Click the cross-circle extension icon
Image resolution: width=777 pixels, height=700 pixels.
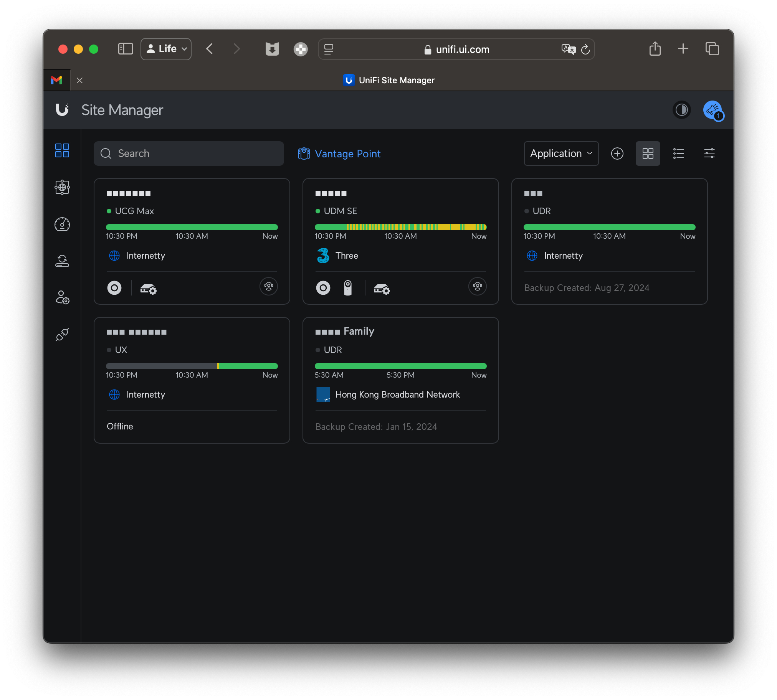point(301,49)
